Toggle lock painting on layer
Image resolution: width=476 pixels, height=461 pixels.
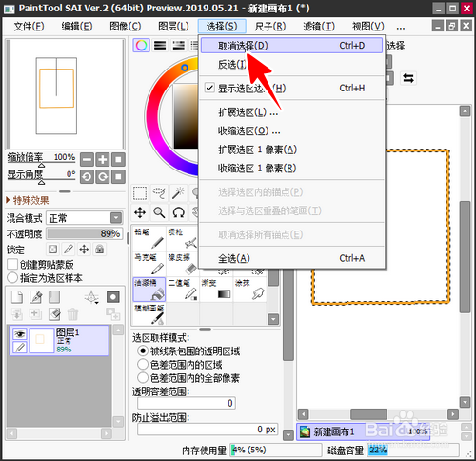click(x=69, y=250)
